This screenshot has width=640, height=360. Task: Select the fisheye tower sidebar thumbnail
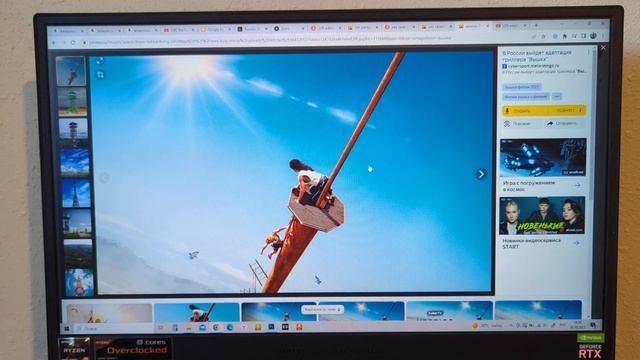click(x=79, y=282)
